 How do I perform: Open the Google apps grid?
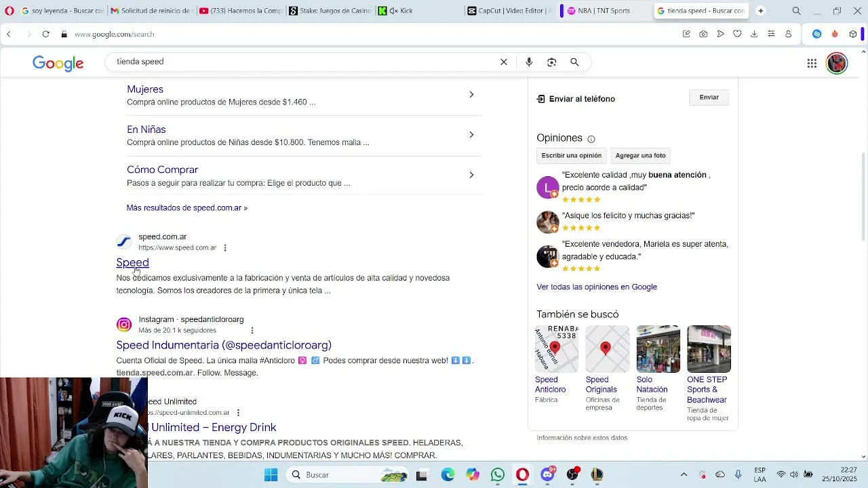(812, 63)
